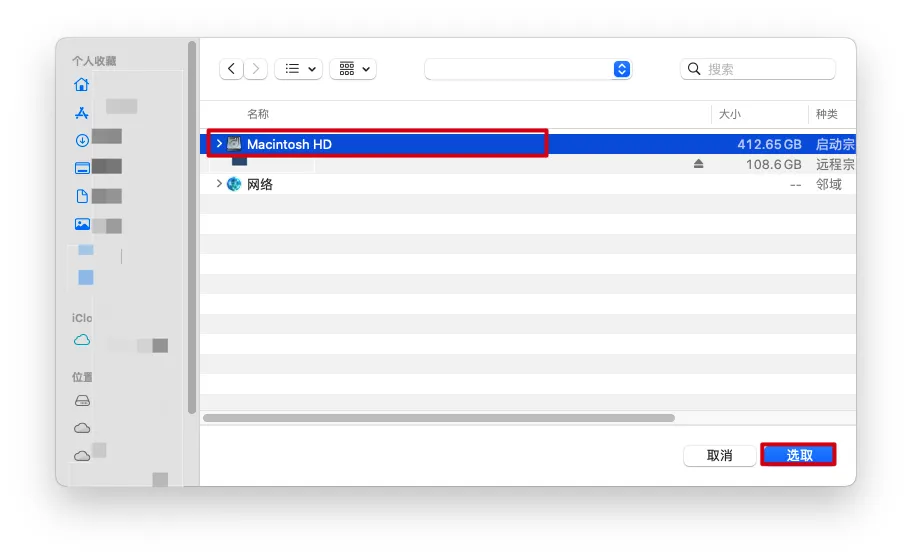
Task: Select the hard disk icon under 位置
Action: coord(82,401)
